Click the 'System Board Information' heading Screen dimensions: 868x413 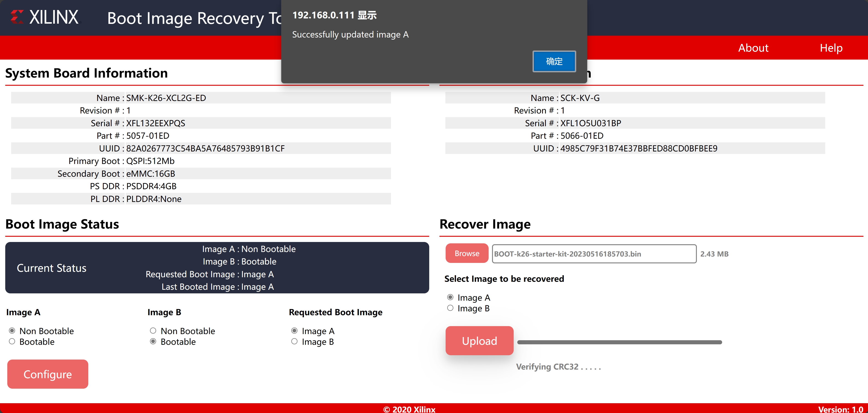tap(87, 73)
